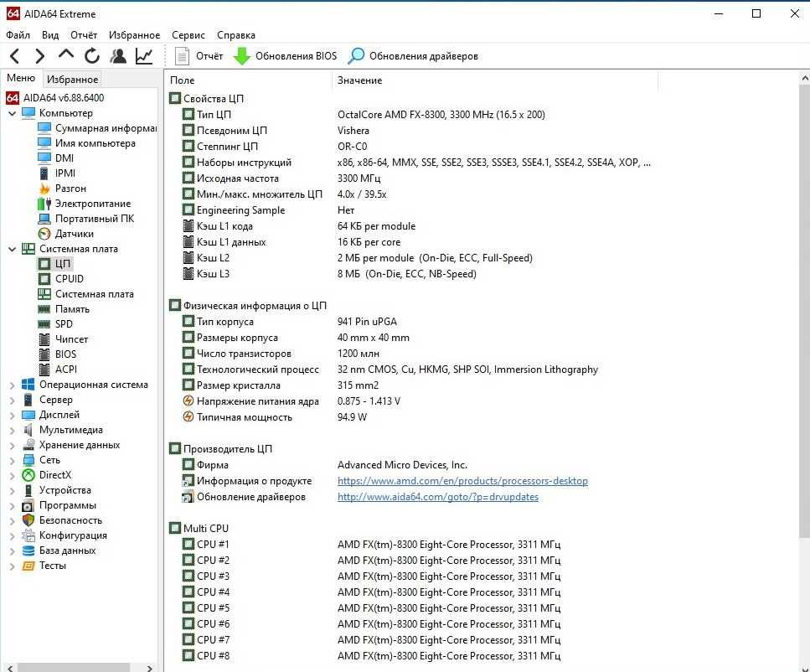Open the Избранное menu
The height and width of the screenshot is (672, 810).
click(134, 34)
